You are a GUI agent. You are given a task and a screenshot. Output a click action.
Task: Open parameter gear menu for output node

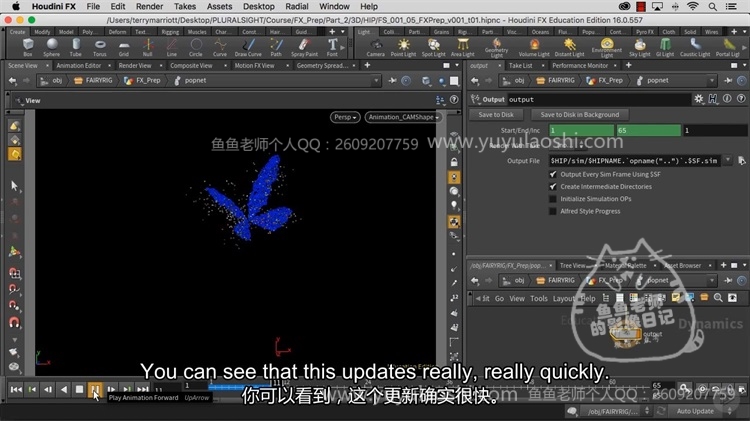click(699, 99)
